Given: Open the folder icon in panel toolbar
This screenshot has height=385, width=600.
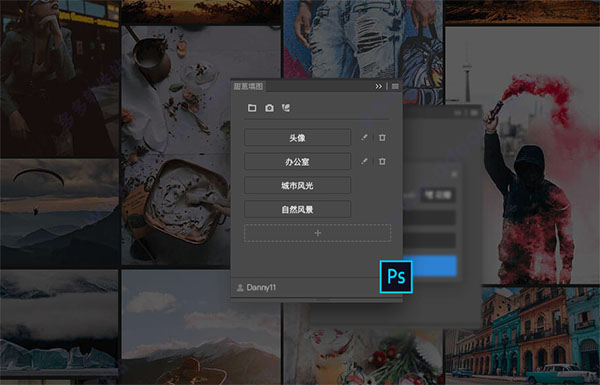Looking at the screenshot, I should coord(252,108).
